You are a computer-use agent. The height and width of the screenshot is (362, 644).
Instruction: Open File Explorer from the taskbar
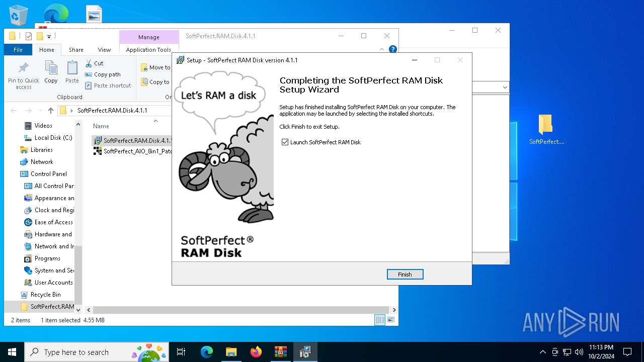pos(231,352)
